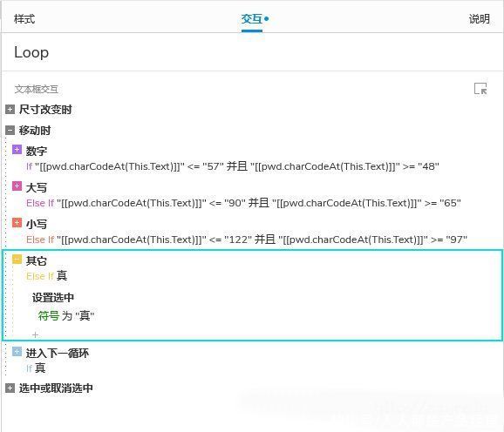Viewport: 504px width, 432px height.
Task: Click the Loop widget name field
Action: pyautogui.click(x=252, y=52)
